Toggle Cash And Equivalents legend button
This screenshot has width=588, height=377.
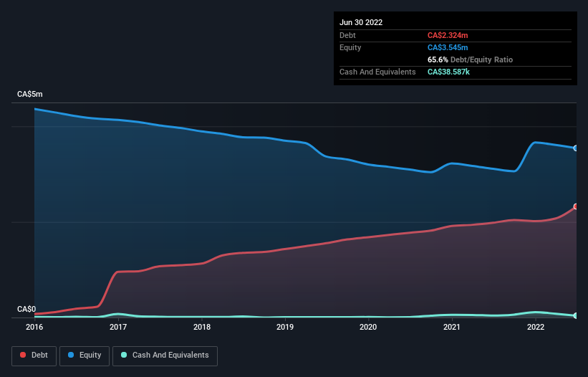(x=165, y=355)
